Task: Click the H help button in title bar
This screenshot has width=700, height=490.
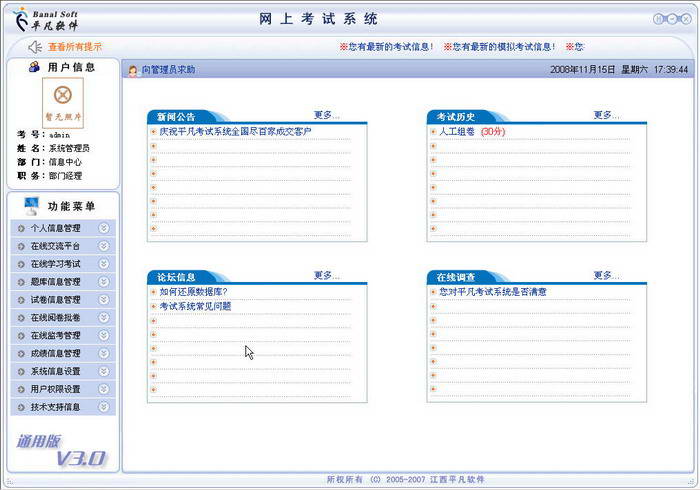Action: (660, 19)
